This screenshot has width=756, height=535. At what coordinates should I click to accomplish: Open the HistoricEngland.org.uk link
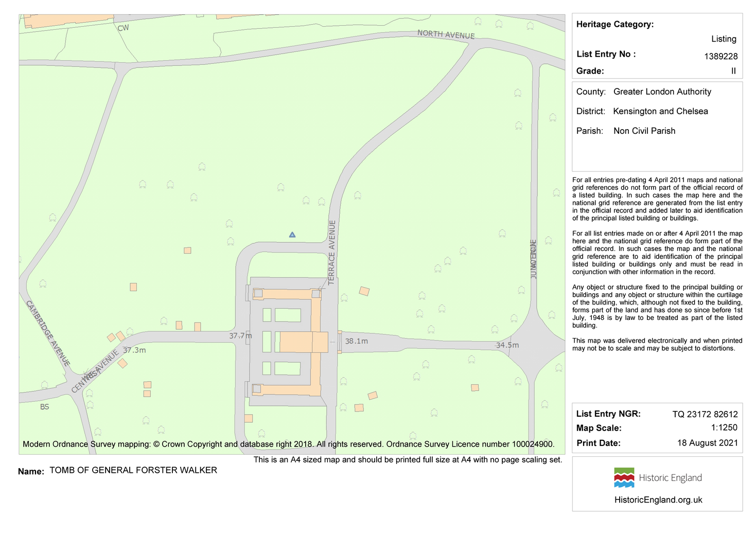[x=658, y=500]
